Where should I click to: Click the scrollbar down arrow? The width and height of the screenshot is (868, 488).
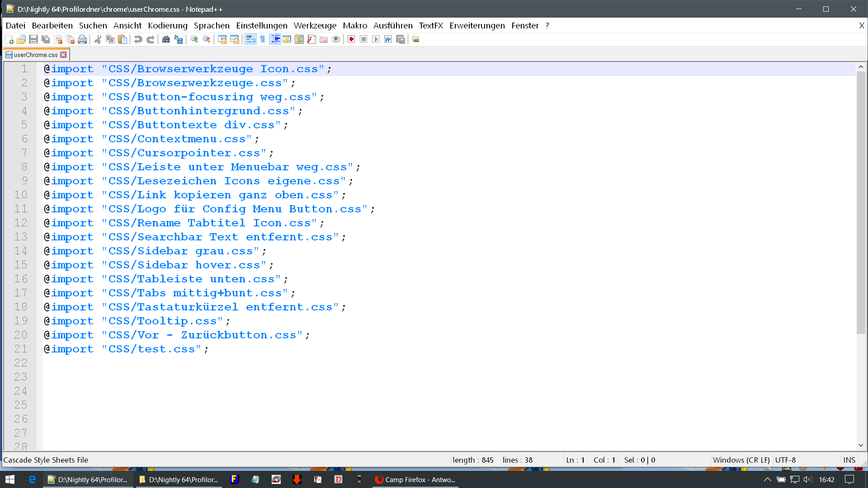(861, 446)
